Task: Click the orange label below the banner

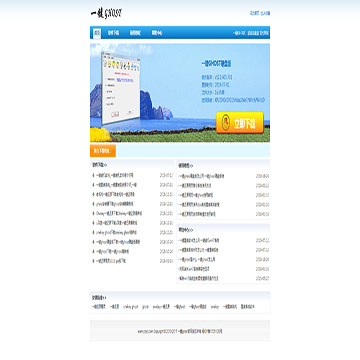Action: pyautogui.click(x=103, y=151)
